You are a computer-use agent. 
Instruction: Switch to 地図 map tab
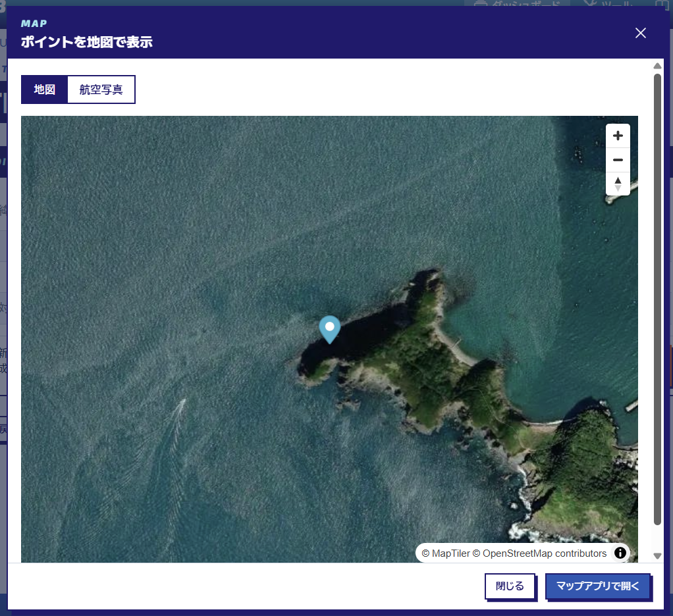[x=45, y=90]
